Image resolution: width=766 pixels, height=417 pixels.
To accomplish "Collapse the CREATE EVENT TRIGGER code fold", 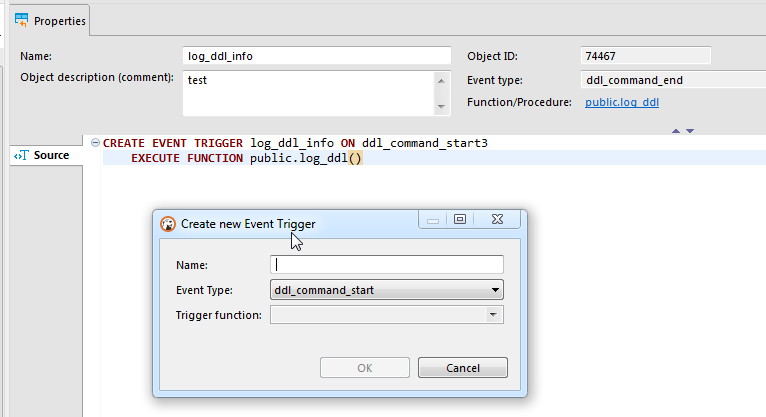I will 95,143.
